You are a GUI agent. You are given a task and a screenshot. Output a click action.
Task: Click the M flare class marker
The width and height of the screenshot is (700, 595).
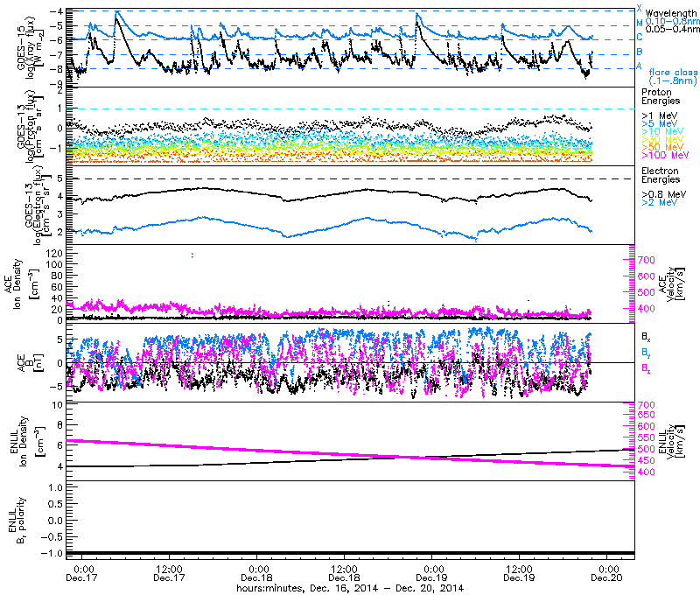pyautogui.click(x=640, y=23)
